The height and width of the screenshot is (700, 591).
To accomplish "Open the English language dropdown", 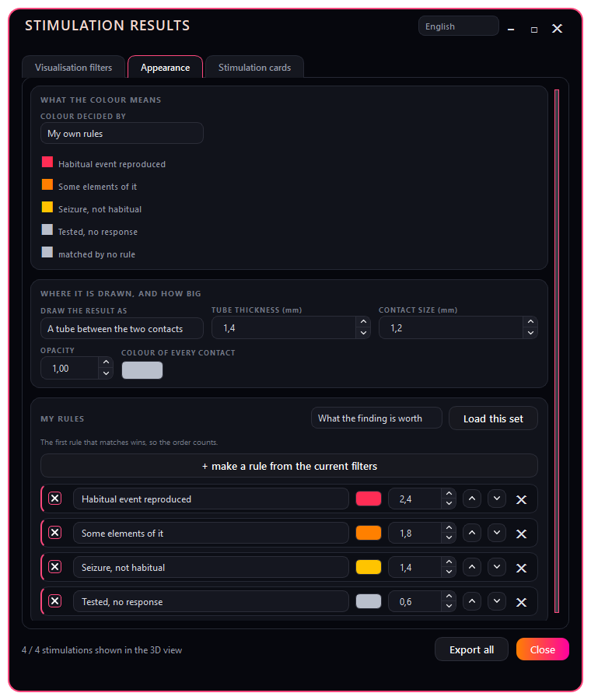I will point(459,26).
